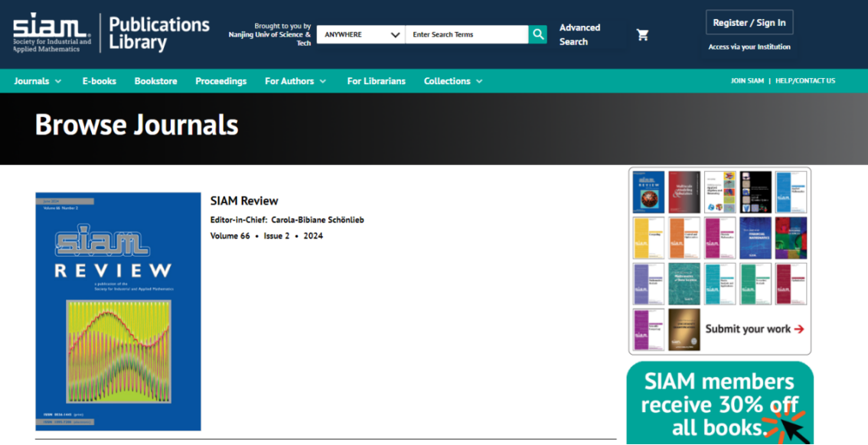The image size is (868, 445).
Task: Open Proceedings
Action: pos(221,81)
